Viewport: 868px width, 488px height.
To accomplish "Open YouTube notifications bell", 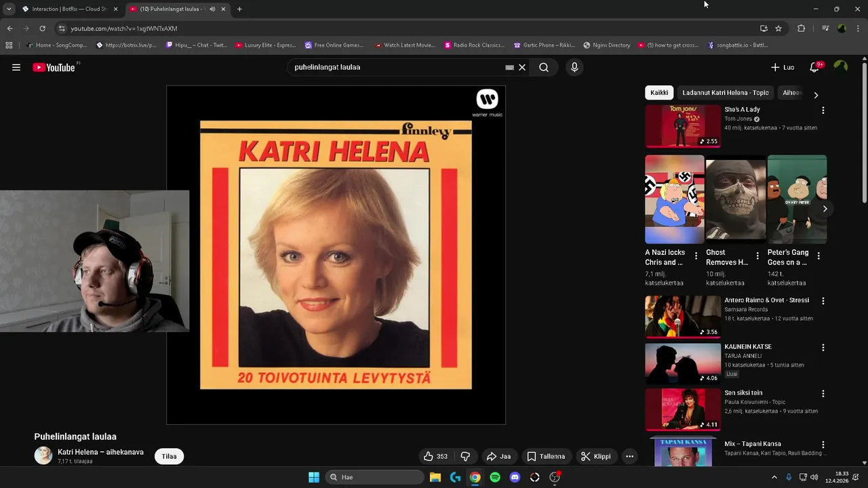I will pyautogui.click(x=815, y=67).
